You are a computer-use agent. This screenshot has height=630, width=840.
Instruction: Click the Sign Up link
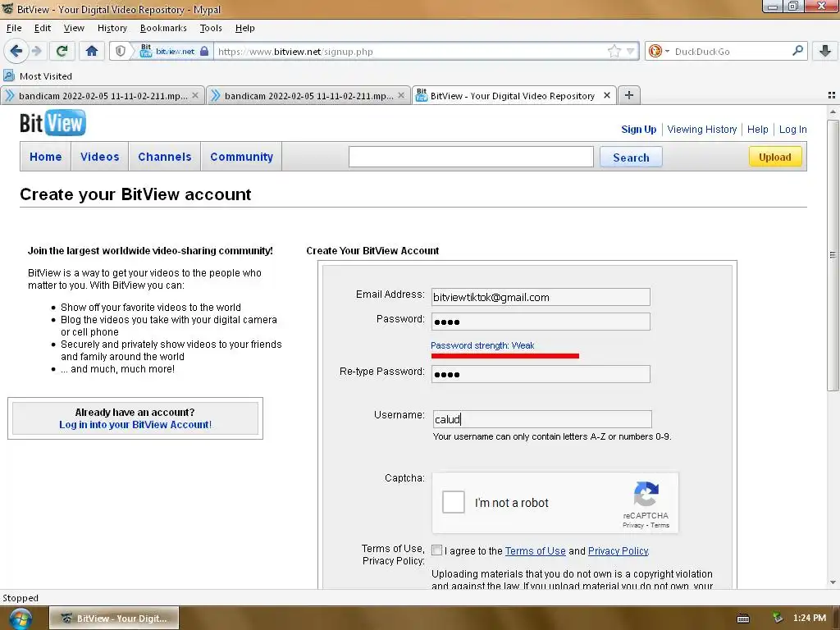[x=638, y=129]
